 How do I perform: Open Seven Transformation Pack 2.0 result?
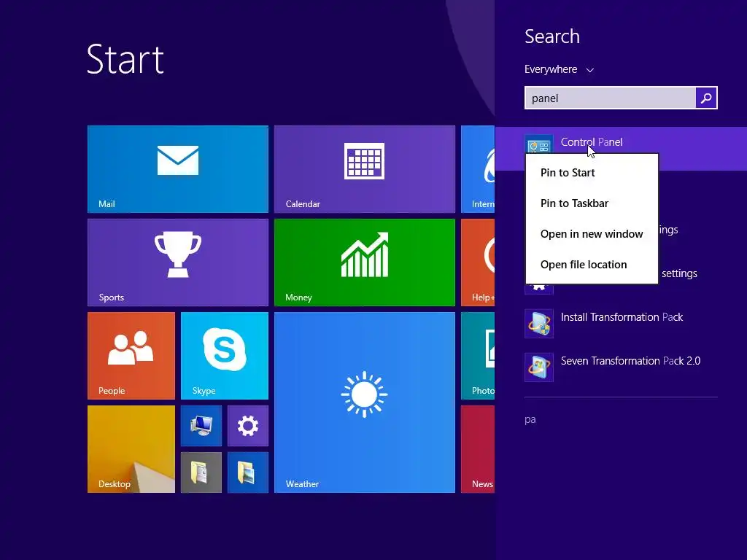pyautogui.click(x=621, y=367)
